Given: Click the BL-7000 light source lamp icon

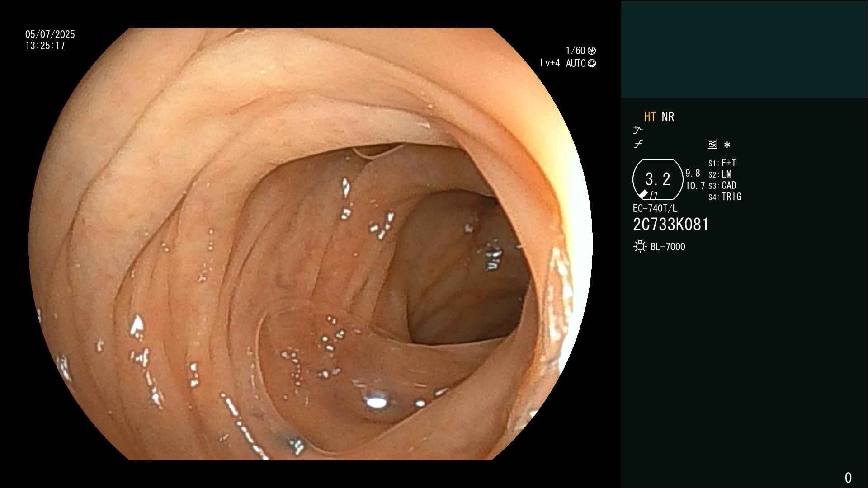Looking at the screenshot, I should point(640,247).
